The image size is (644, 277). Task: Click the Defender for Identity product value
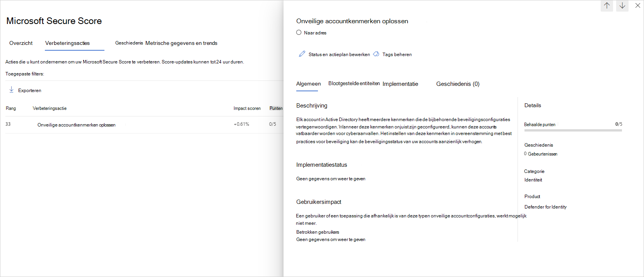click(x=545, y=207)
